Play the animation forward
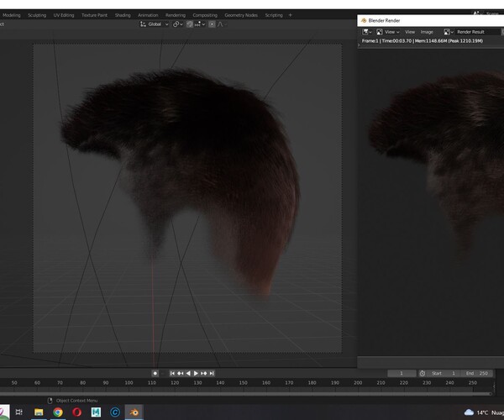This screenshot has height=420, width=504. click(196, 373)
